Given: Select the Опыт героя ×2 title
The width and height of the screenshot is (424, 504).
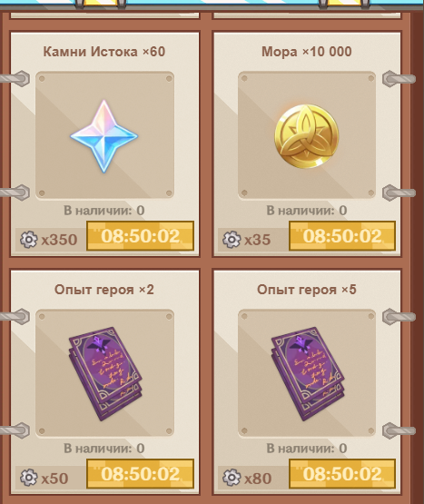Looking at the screenshot, I should [x=104, y=290].
